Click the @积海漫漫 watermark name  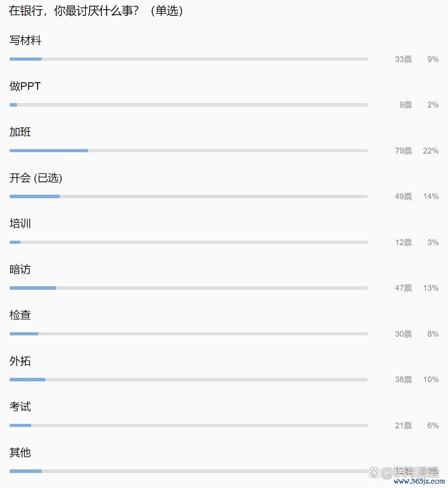click(x=410, y=473)
